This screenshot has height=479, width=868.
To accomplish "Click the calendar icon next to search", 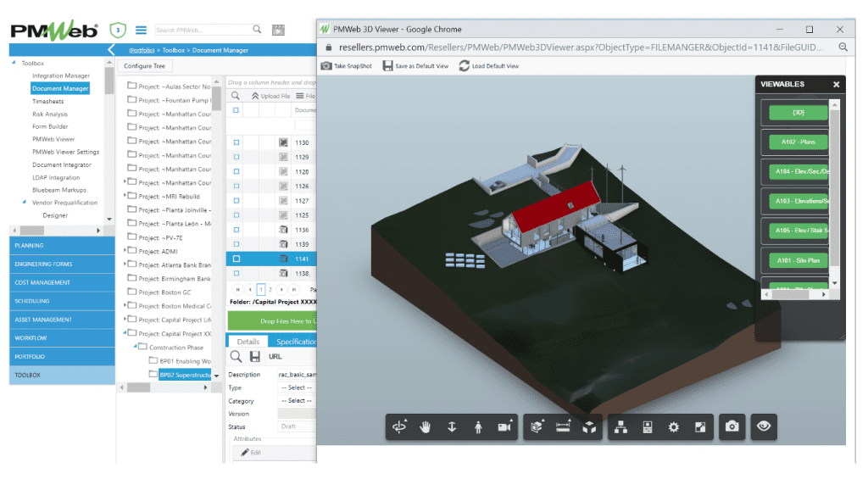I will pyautogui.click(x=278, y=30).
